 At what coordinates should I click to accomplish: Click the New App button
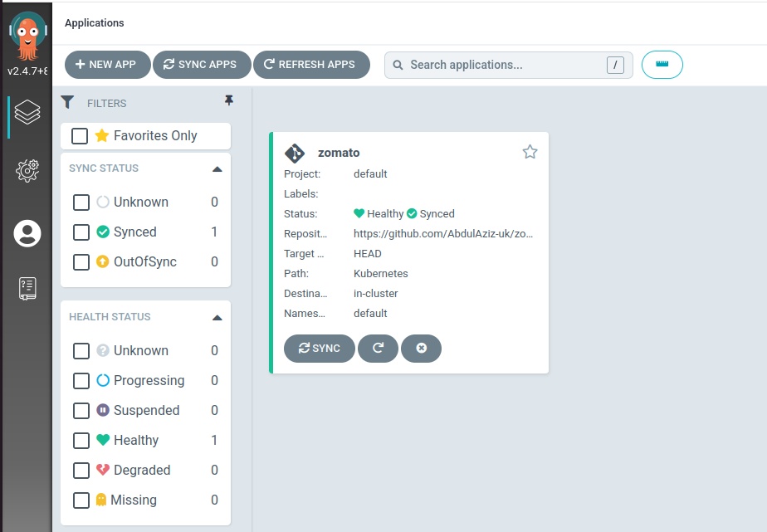pos(106,65)
